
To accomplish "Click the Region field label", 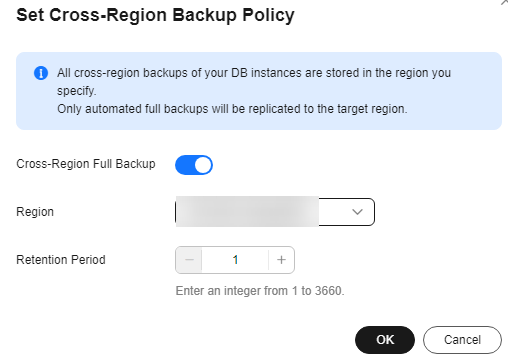I will click(x=35, y=212).
